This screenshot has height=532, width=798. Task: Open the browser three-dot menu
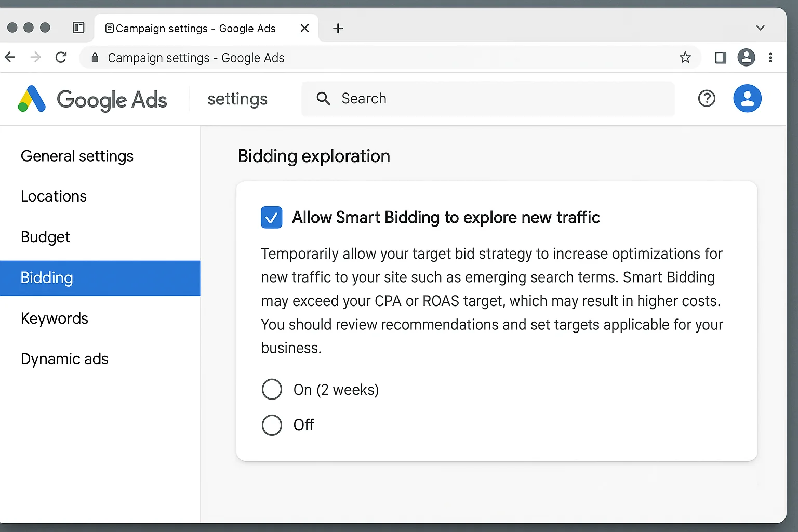tap(771, 58)
